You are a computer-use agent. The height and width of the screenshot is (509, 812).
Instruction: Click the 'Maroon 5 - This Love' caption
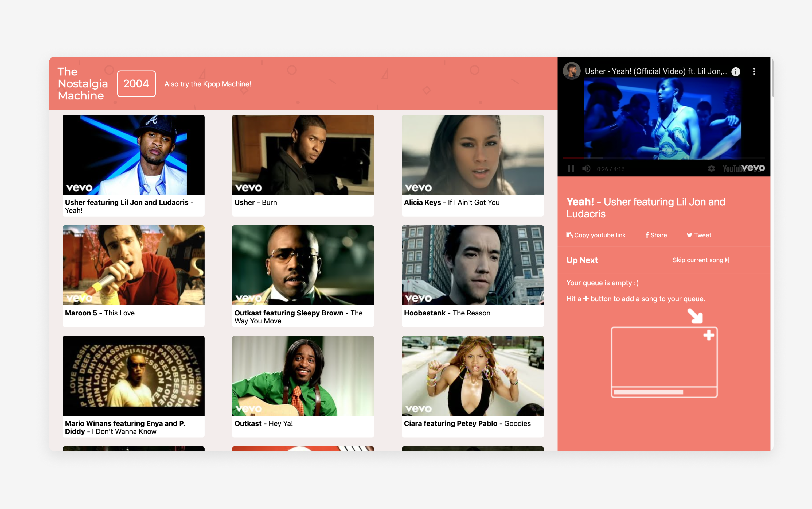(100, 313)
